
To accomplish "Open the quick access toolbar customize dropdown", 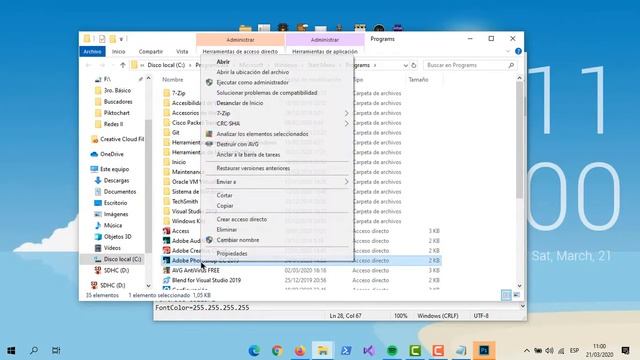I will click(x=121, y=39).
